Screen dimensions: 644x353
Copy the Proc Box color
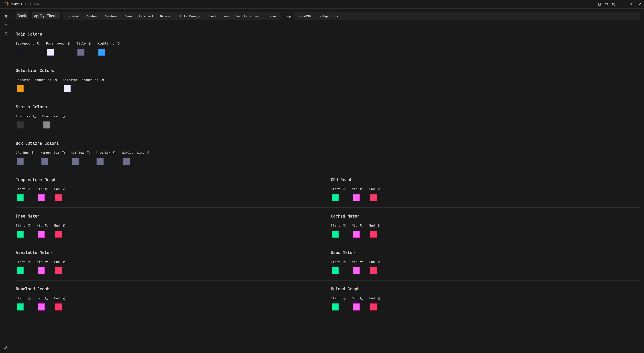coord(114,153)
